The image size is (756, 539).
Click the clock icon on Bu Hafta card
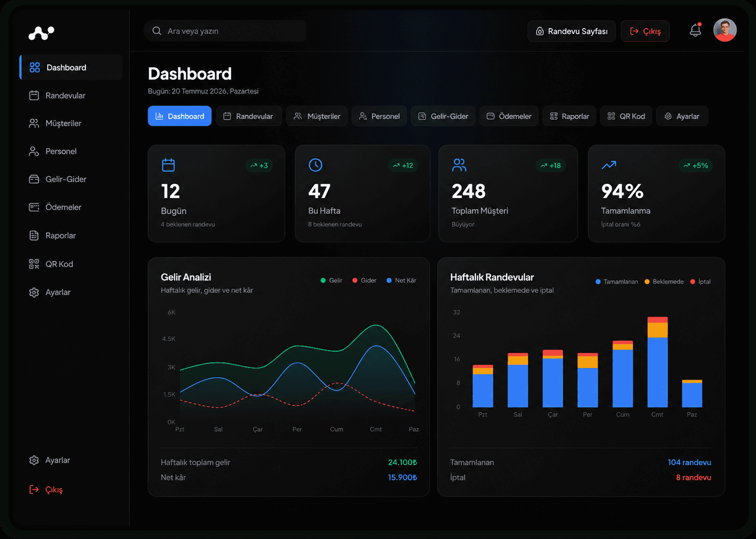click(x=315, y=165)
